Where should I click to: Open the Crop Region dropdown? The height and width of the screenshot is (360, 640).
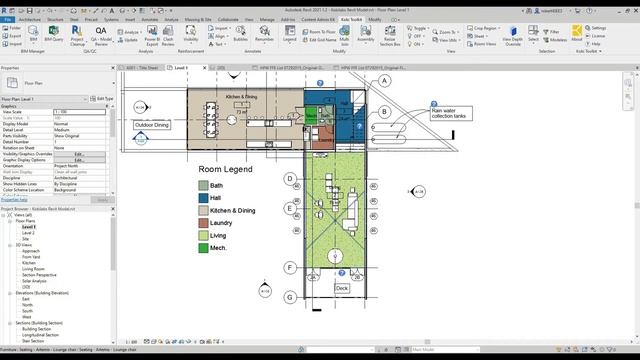point(484,28)
